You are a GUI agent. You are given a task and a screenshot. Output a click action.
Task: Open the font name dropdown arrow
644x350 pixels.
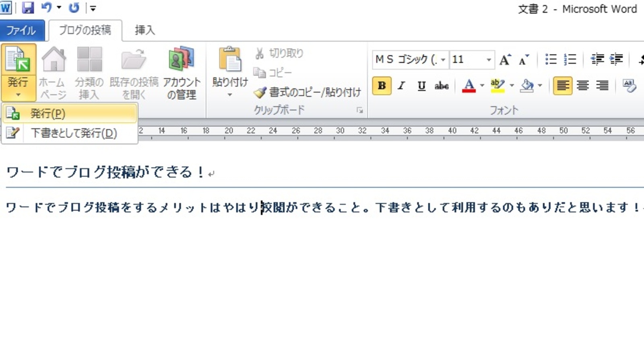443,60
